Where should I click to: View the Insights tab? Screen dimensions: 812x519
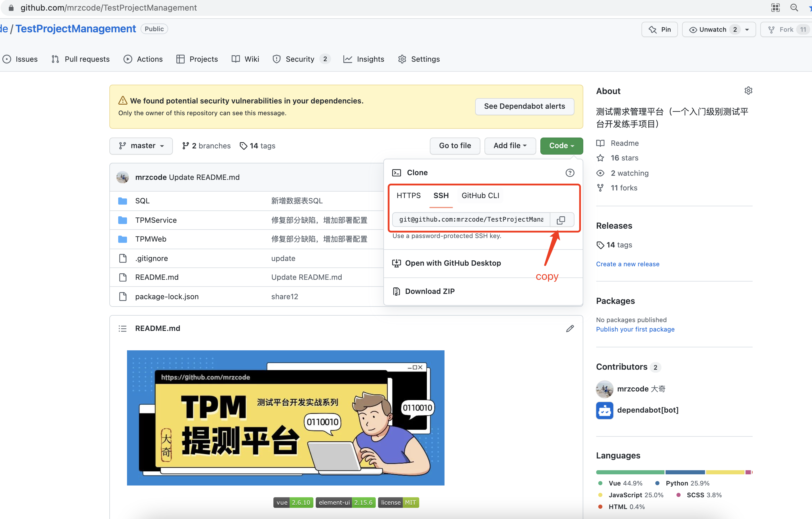coord(363,59)
